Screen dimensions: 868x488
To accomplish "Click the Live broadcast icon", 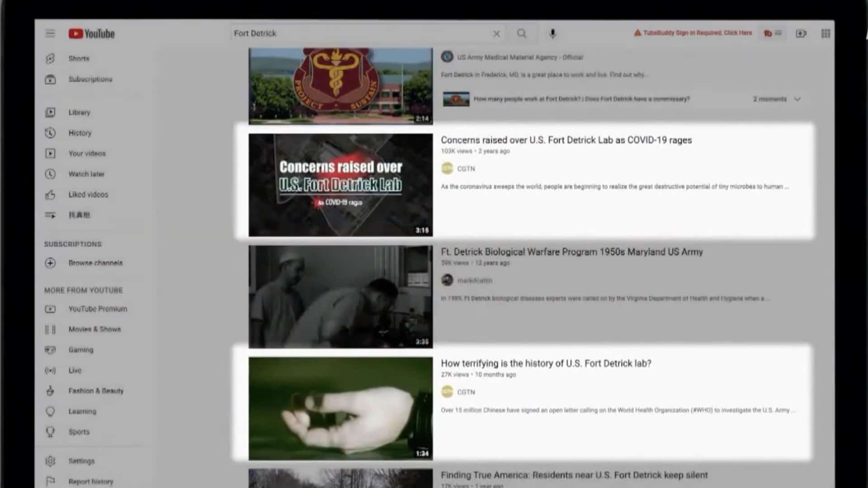I will click(x=50, y=371).
